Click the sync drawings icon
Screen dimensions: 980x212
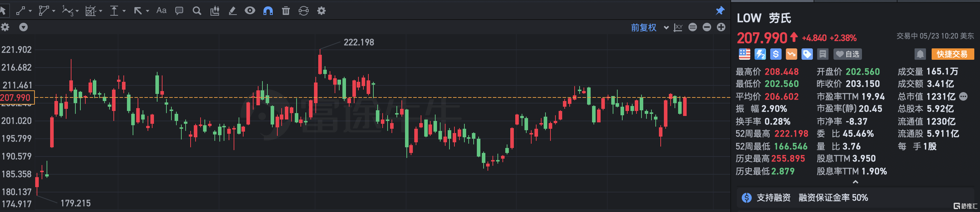[304, 11]
